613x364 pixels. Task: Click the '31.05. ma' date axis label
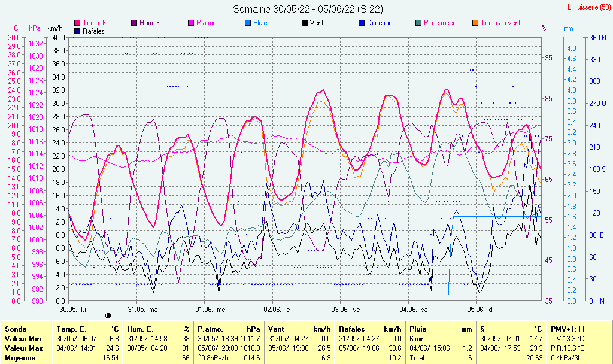[x=142, y=310]
